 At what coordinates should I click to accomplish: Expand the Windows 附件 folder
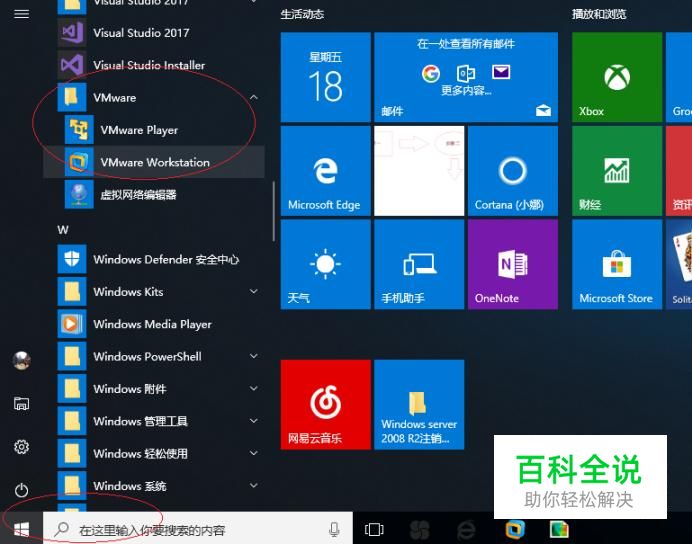click(x=254, y=389)
